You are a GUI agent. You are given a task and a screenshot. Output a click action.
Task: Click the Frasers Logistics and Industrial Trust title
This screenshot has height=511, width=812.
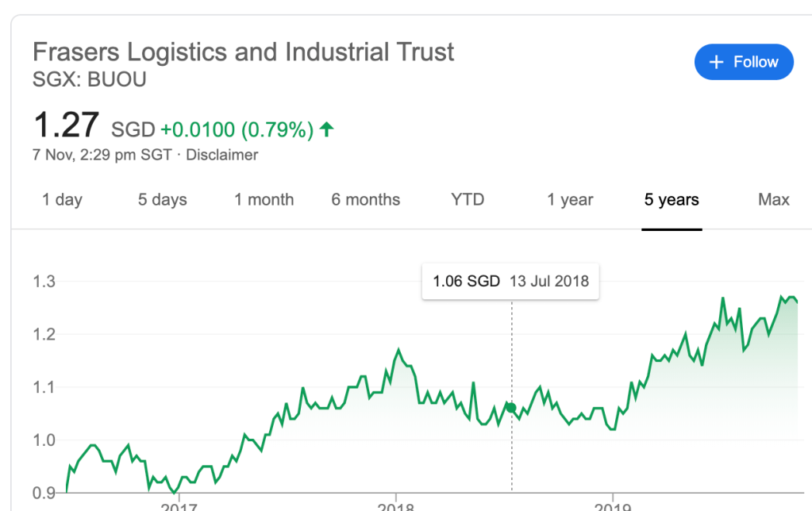pos(243,52)
